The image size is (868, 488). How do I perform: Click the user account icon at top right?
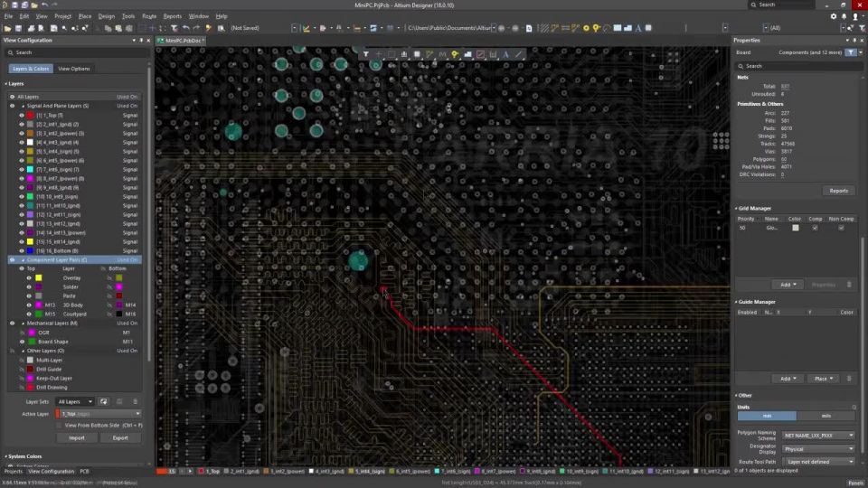(x=855, y=16)
